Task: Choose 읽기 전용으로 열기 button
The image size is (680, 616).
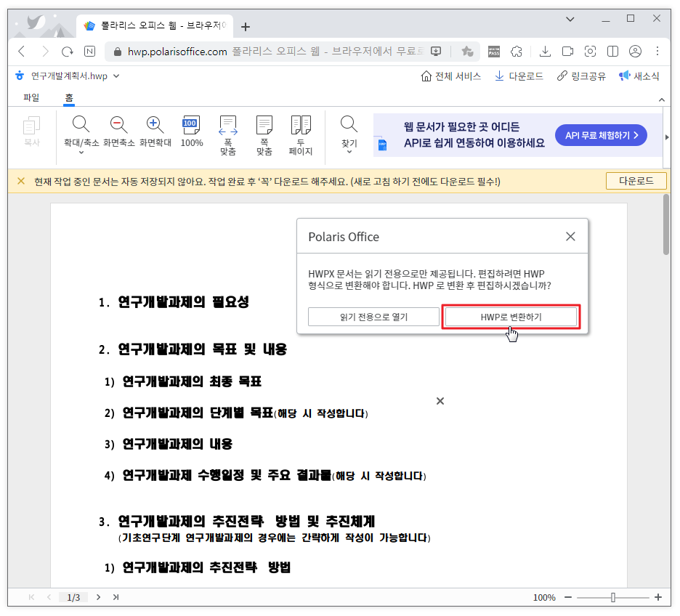Action: [x=373, y=317]
